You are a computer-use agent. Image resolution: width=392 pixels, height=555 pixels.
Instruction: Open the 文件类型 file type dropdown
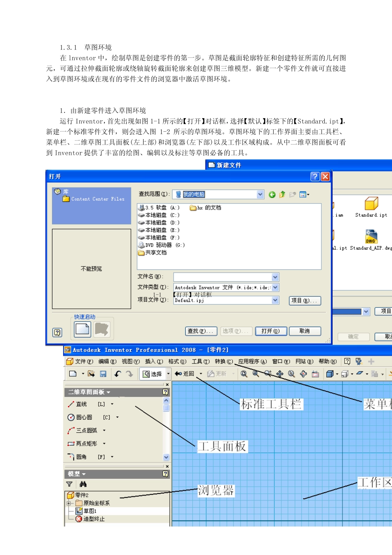pyautogui.click(x=275, y=287)
